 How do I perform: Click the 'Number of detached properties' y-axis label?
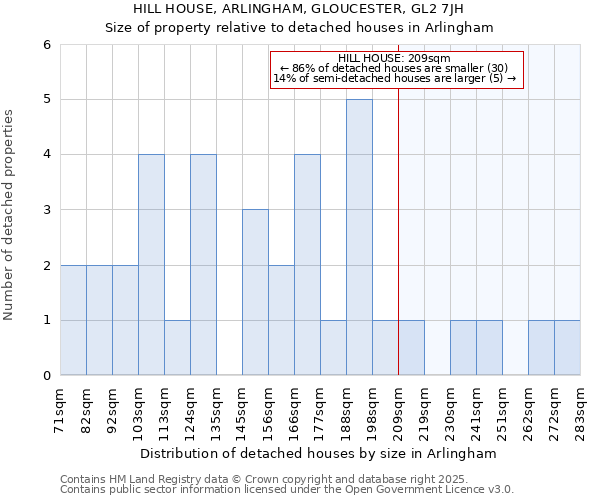point(10,216)
